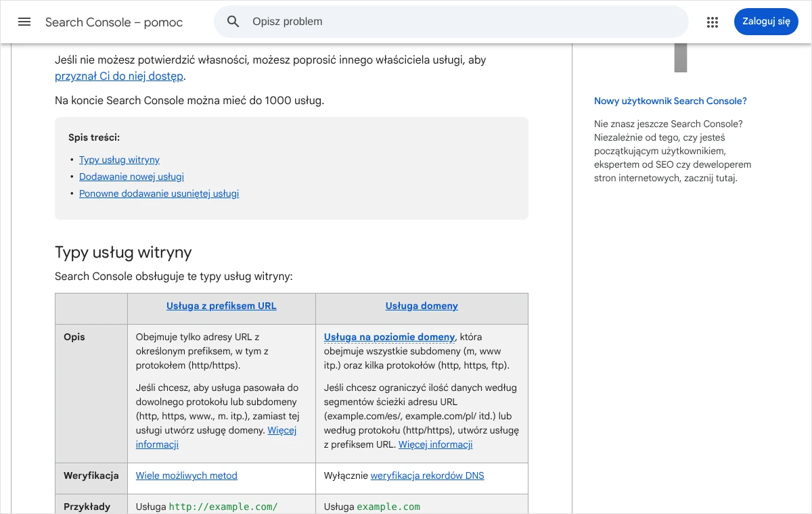
Task: Click 'Search Console obsługuje te typy' sentence
Action: pyautogui.click(x=174, y=277)
